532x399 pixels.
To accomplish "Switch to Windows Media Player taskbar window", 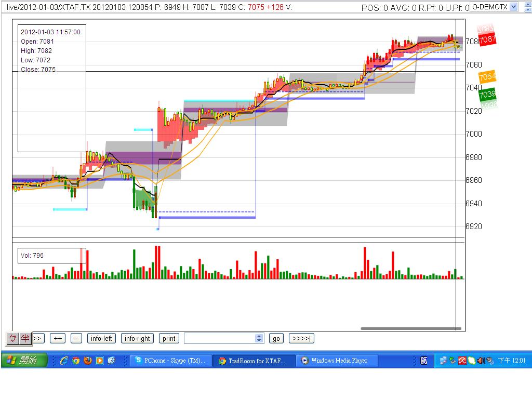I will pyautogui.click(x=338, y=361).
